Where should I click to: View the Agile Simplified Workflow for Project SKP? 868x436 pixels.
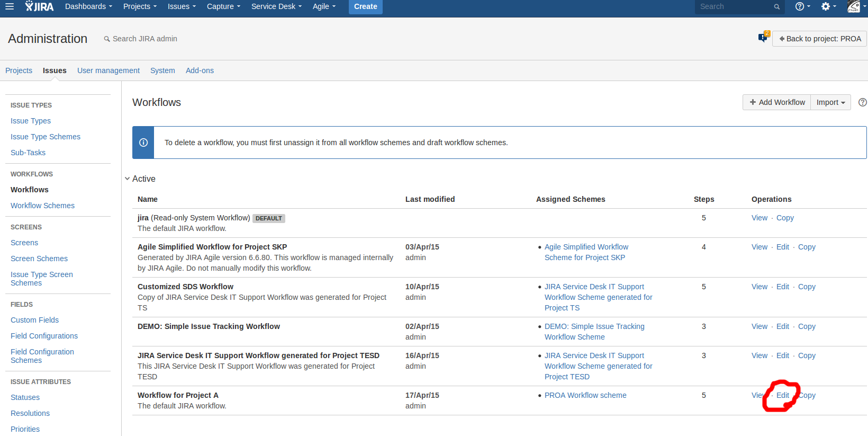tap(759, 247)
